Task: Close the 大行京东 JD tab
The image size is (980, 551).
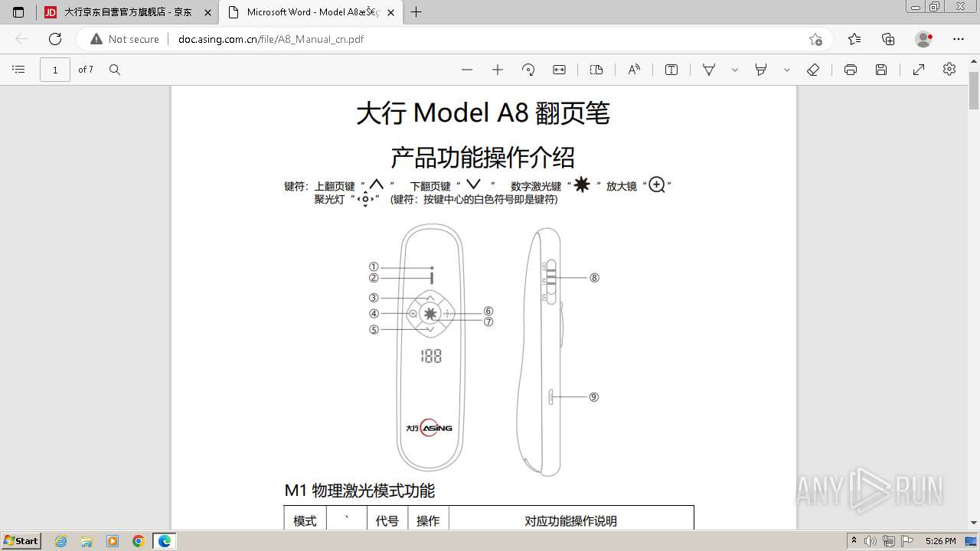Action: coord(207,12)
